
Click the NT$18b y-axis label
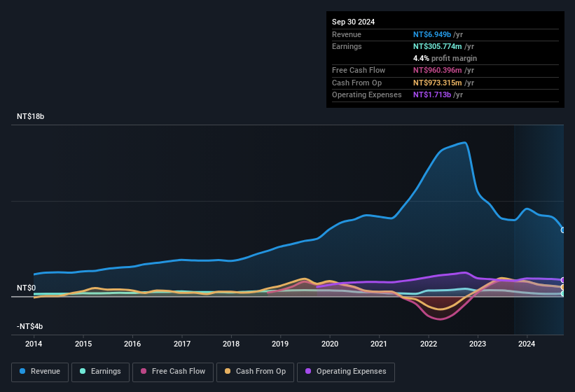pos(30,116)
